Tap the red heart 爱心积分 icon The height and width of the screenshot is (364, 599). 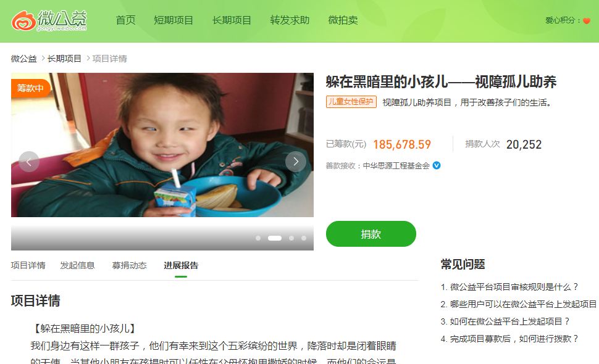click(x=587, y=20)
